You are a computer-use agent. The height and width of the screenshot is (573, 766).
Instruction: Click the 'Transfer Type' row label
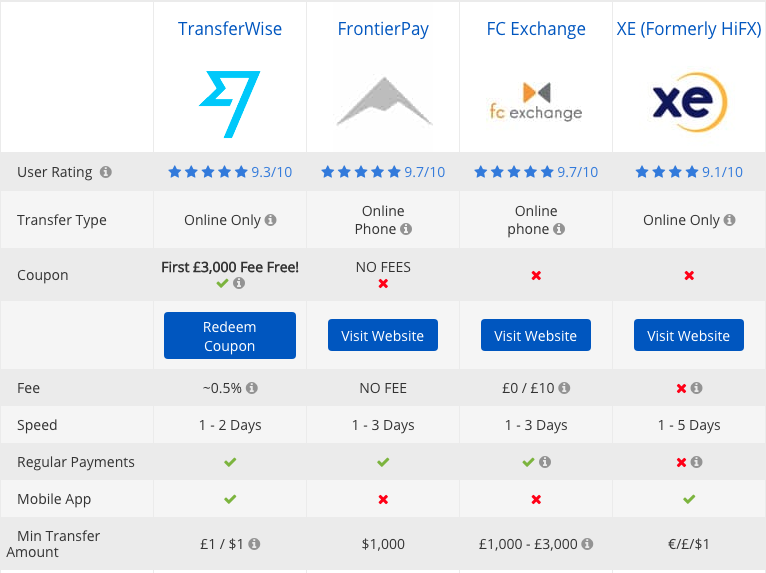[62, 220]
